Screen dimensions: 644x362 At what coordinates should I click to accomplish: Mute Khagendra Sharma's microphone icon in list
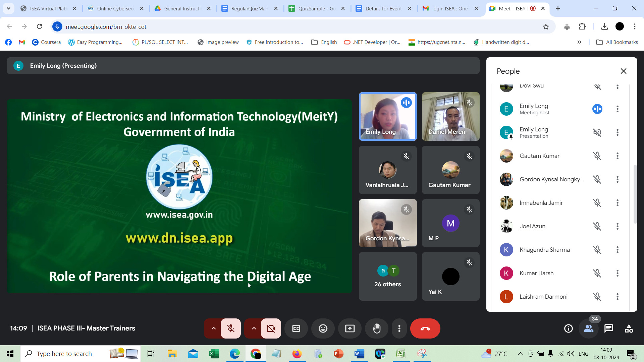click(x=597, y=250)
